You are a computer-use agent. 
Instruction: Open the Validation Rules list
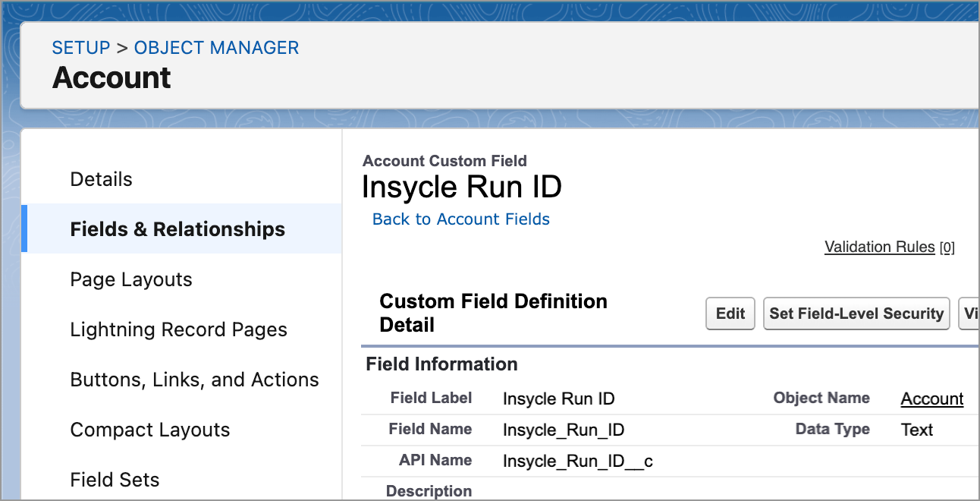click(880, 247)
